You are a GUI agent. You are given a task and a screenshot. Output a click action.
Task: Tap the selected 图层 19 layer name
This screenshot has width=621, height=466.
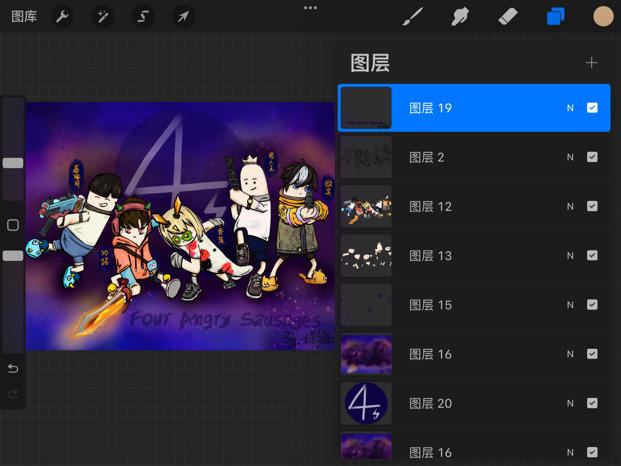coord(431,108)
